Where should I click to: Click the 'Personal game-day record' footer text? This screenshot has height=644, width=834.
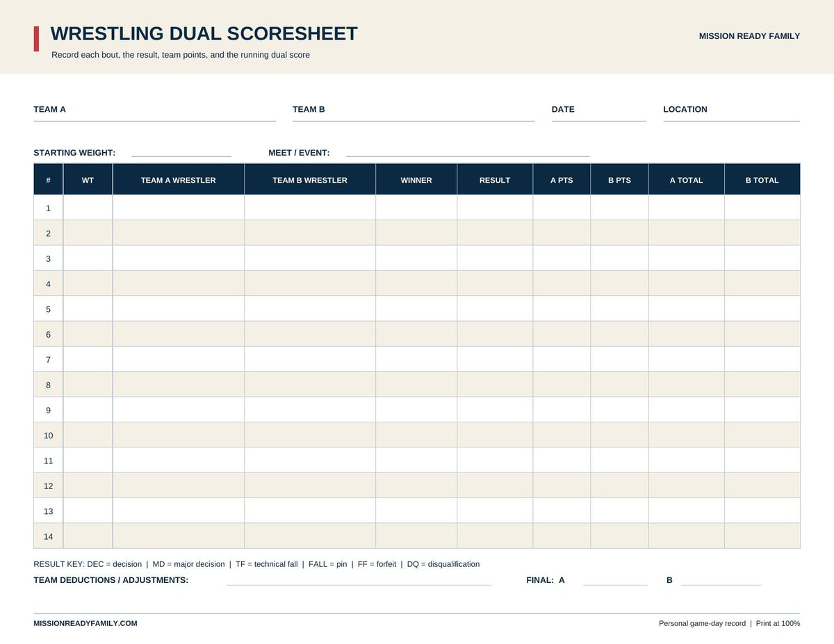[702, 623]
